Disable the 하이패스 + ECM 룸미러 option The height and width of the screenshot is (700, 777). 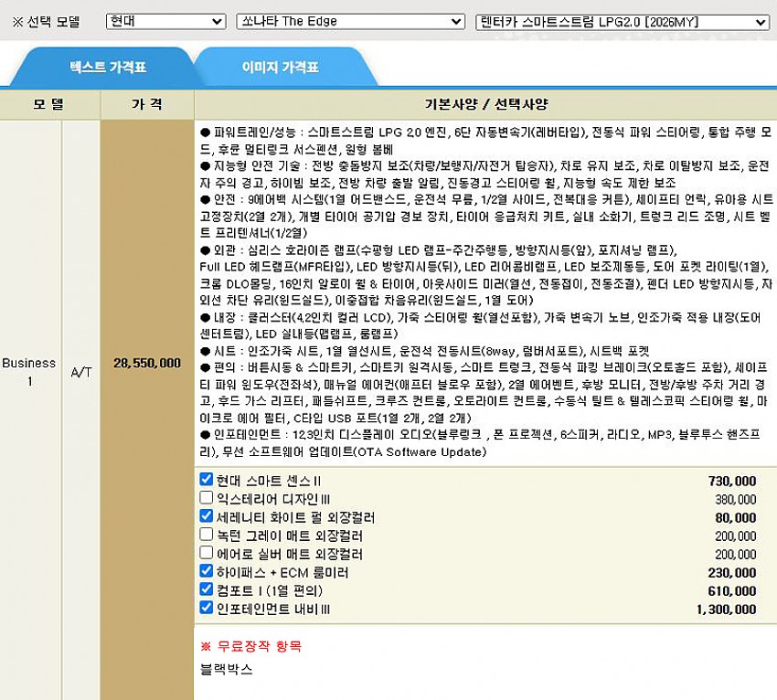click(x=207, y=572)
